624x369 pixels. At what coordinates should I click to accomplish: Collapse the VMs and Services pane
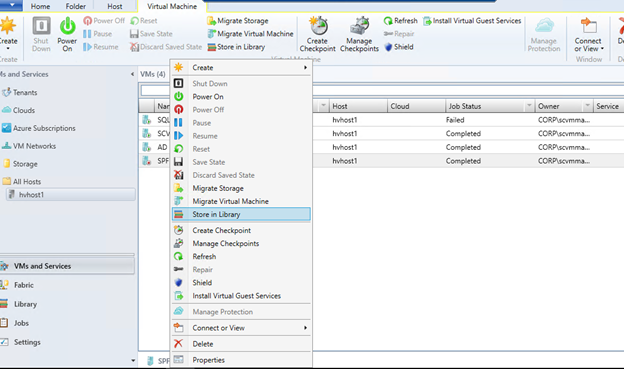(132, 74)
